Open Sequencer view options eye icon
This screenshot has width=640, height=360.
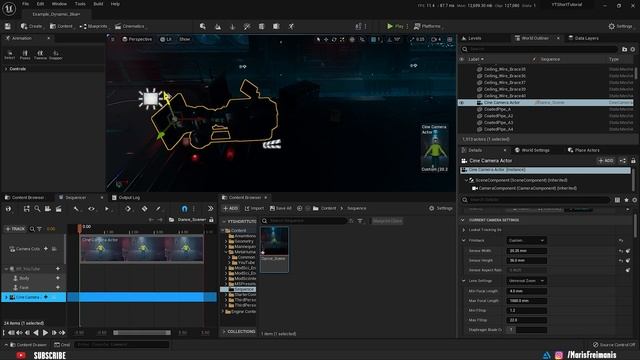coord(91,209)
